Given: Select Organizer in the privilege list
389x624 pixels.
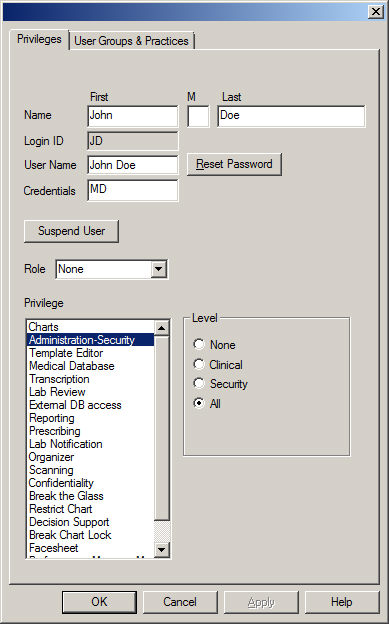Looking at the screenshot, I should 90,457.
